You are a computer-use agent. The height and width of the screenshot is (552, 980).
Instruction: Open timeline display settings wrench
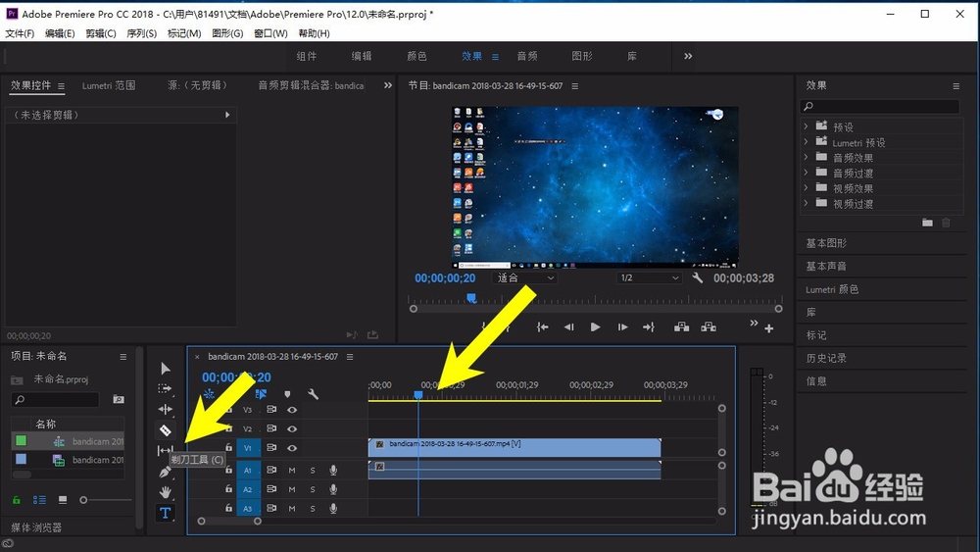pyautogui.click(x=314, y=394)
